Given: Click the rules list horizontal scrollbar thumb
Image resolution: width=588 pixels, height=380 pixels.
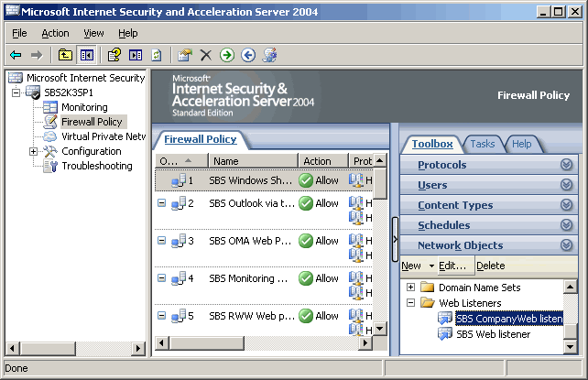Looking at the screenshot, I should coord(207,342).
